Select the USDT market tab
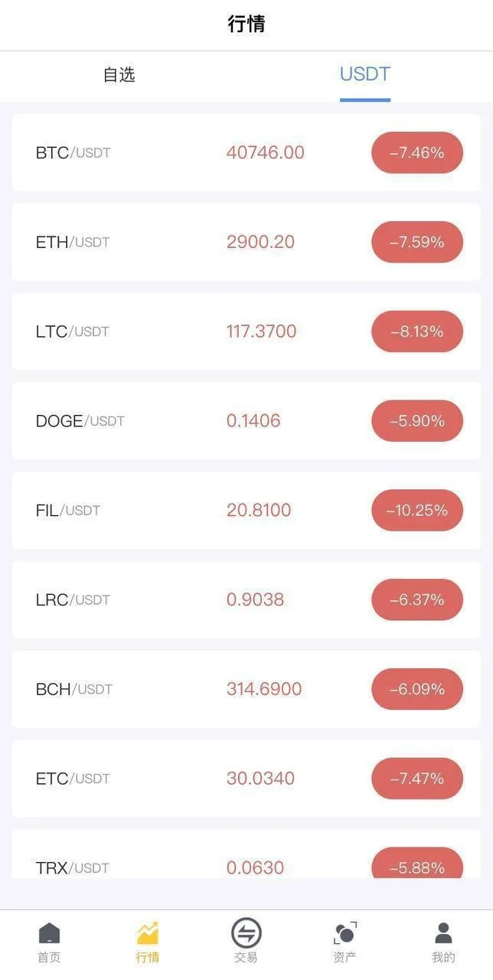Screen dimensions: 493x980 click(x=365, y=74)
